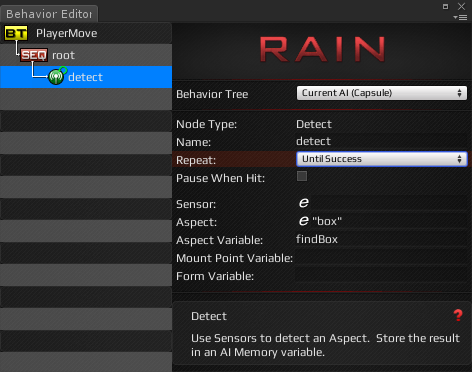
Task: Select the PlayerMove behavior tree row
Action: tap(86, 33)
